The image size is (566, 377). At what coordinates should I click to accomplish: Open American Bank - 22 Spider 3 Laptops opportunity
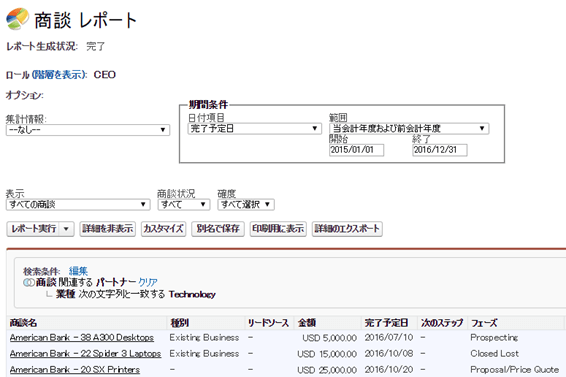tap(85, 354)
